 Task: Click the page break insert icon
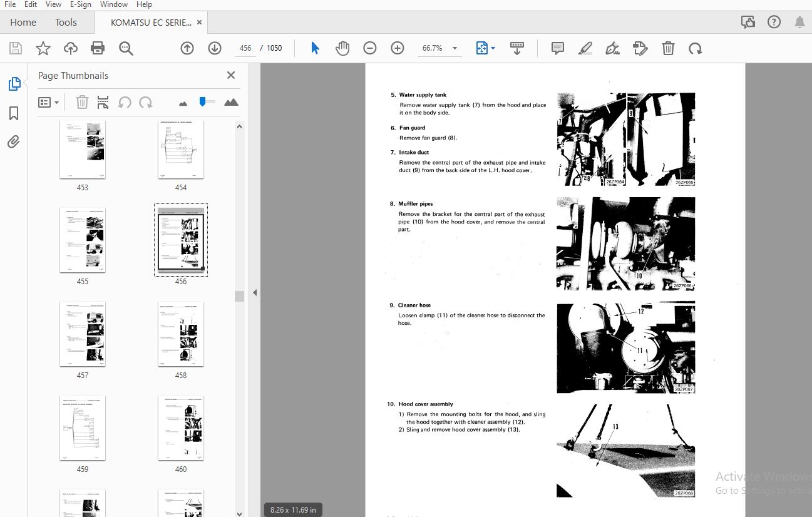click(x=103, y=102)
